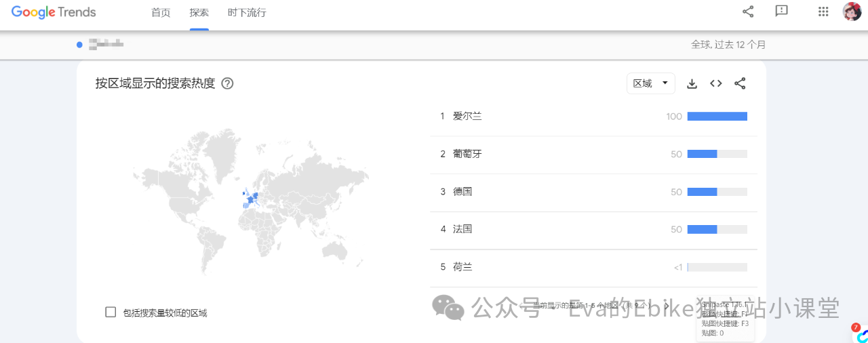868x343 pixels.
Task: Expand the 区域 dropdown
Action: (x=650, y=83)
